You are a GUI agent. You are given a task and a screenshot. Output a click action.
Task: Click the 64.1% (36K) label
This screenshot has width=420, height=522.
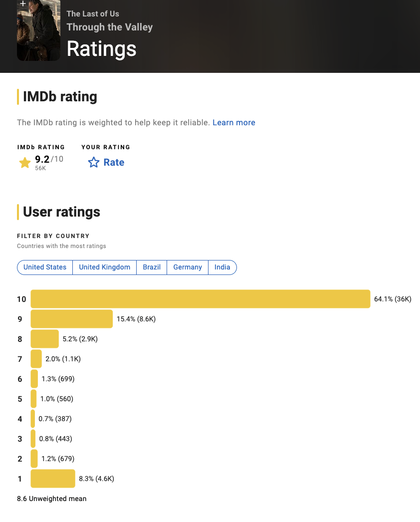pyautogui.click(x=393, y=299)
